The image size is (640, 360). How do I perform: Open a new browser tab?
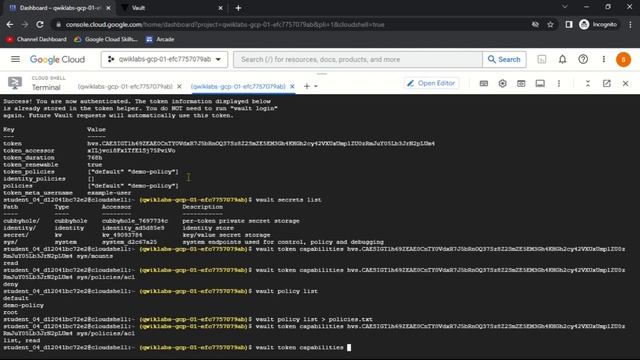point(238,8)
